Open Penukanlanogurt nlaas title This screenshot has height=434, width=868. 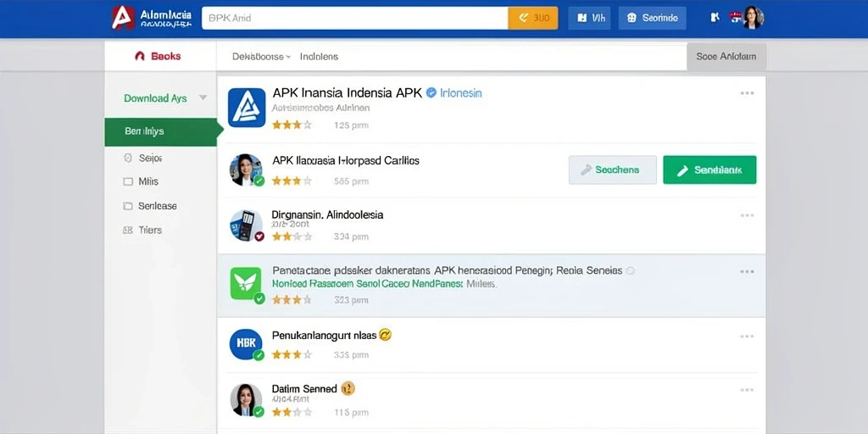pos(324,335)
